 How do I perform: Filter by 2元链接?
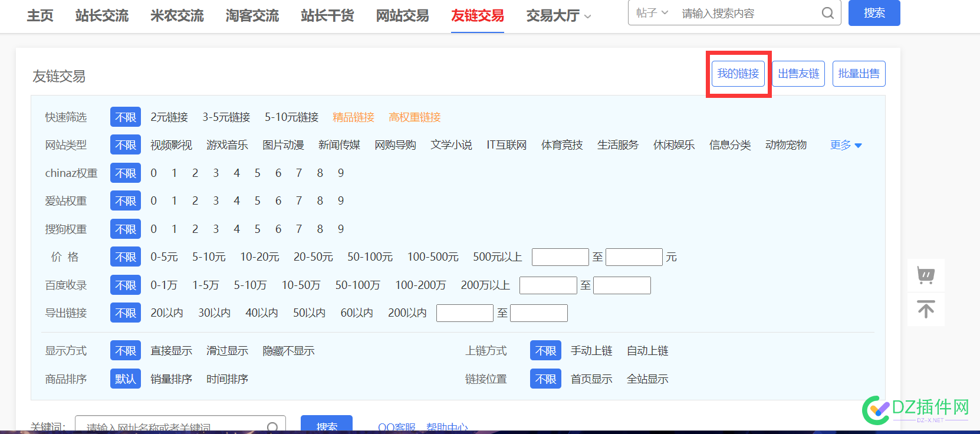[x=169, y=117]
